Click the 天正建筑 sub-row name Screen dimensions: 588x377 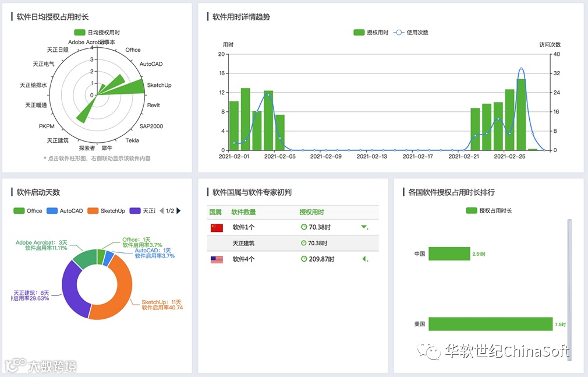(243, 244)
